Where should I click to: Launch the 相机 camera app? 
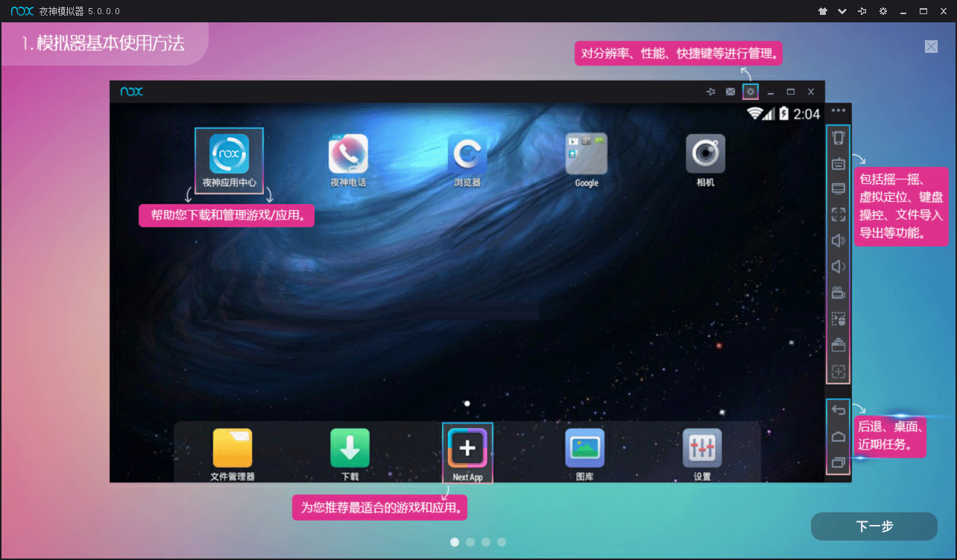(705, 160)
